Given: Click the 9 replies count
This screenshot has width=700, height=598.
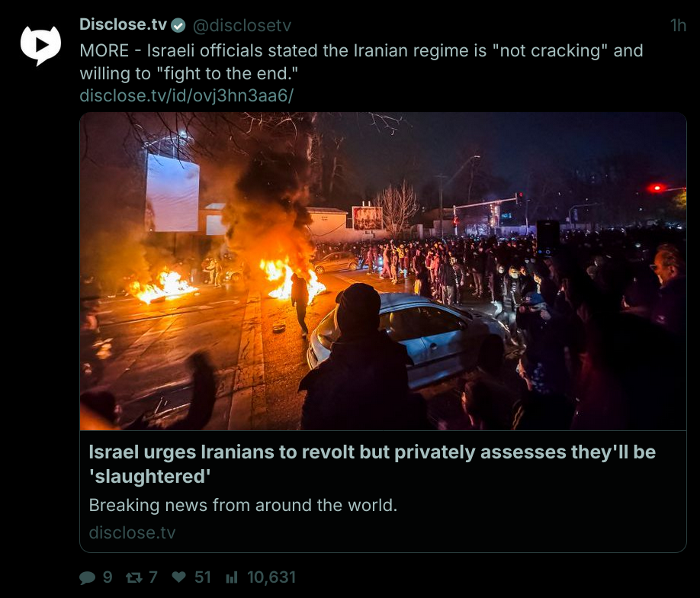Looking at the screenshot, I should (108, 577).
